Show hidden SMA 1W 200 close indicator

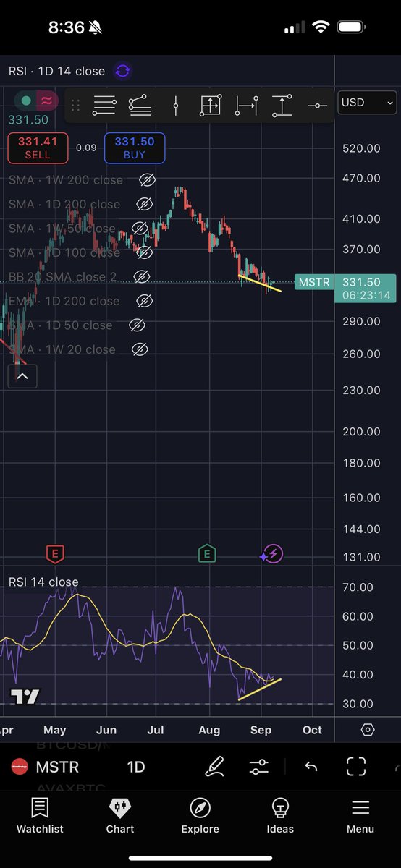[147, 180]
